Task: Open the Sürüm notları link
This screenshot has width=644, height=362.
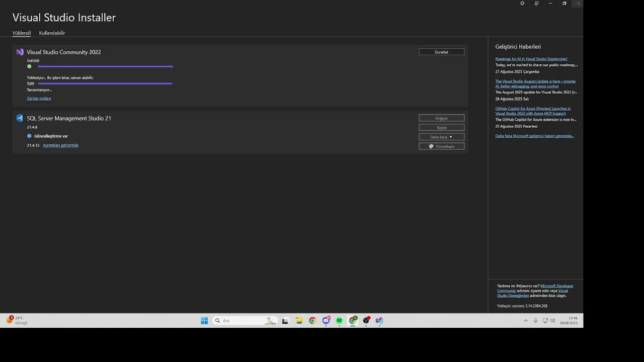Action: [x=39, y=99]
